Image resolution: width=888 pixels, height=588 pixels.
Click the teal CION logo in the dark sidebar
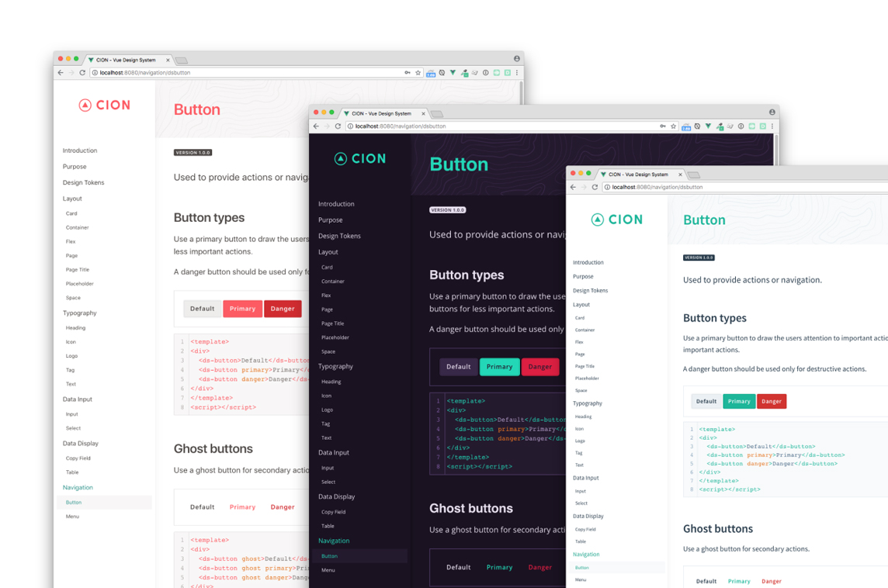click(360, 159)
